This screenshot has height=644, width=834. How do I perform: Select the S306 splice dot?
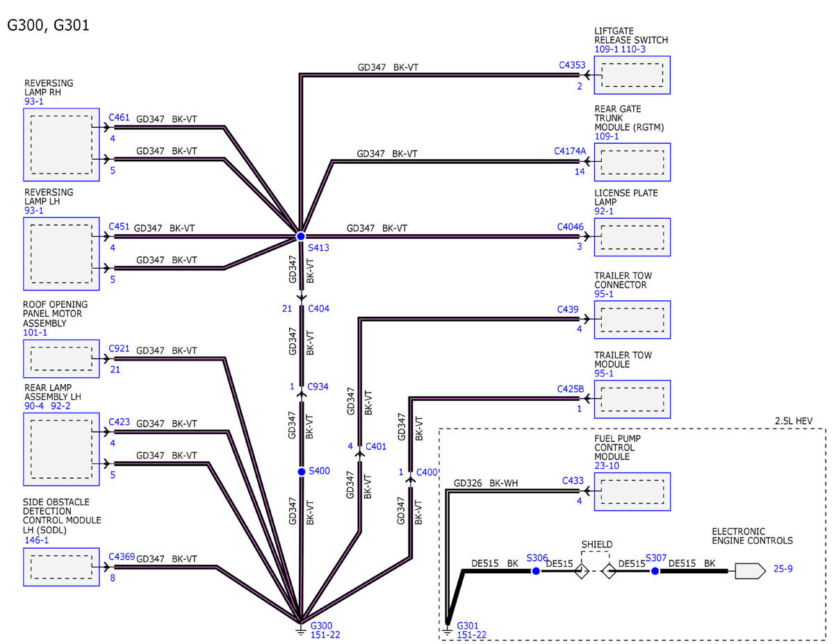click(x=536, y=571)
